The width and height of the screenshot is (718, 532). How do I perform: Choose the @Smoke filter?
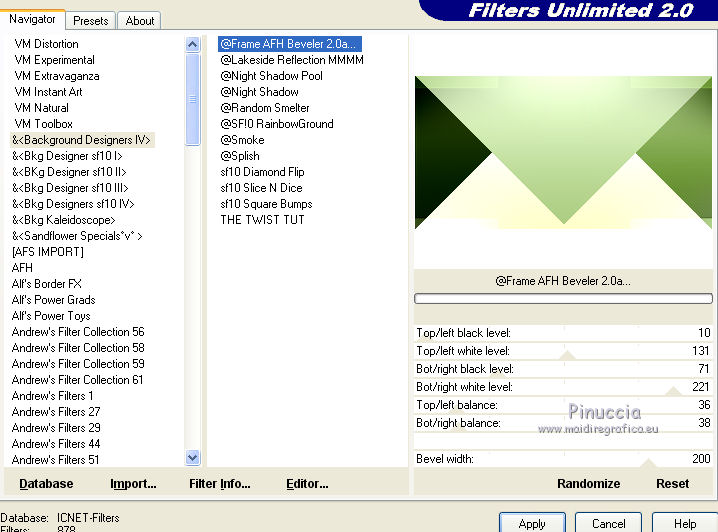(242, 140)
